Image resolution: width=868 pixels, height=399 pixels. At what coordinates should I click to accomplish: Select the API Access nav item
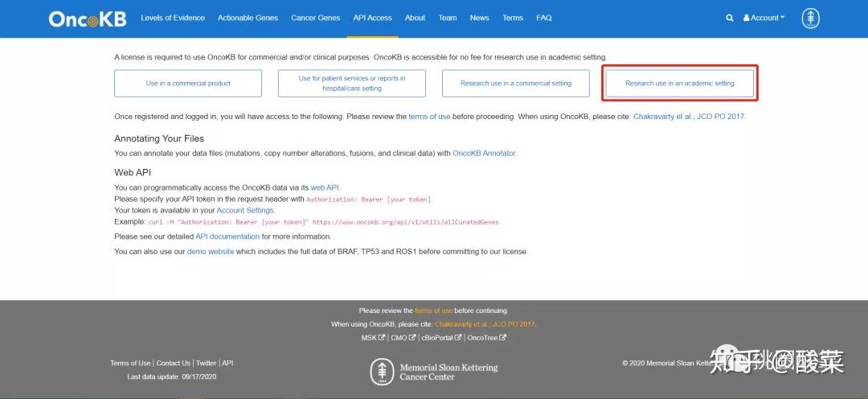(373, 18)
